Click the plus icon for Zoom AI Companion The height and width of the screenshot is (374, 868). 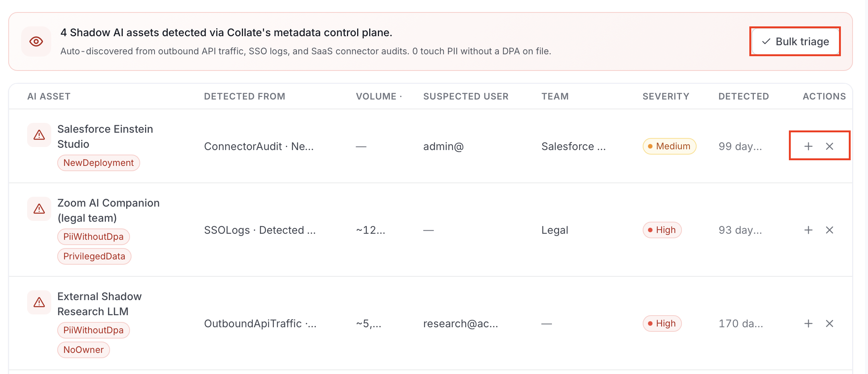808,230
